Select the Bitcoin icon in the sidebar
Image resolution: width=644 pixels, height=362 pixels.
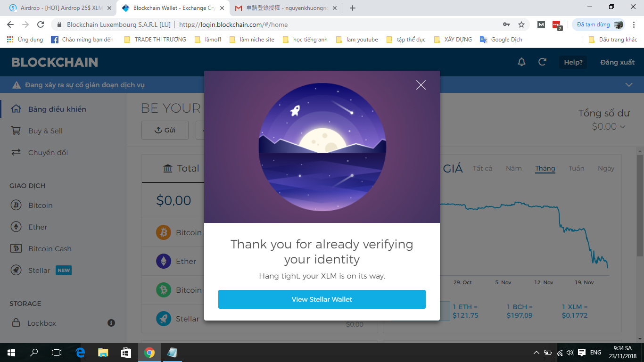[x=16, y=205]
